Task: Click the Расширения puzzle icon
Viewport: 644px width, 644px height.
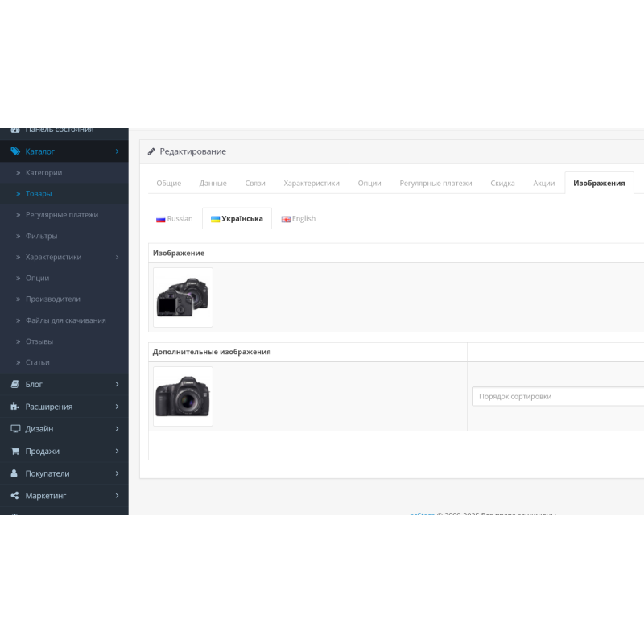Action: click(x=14, y=407)
